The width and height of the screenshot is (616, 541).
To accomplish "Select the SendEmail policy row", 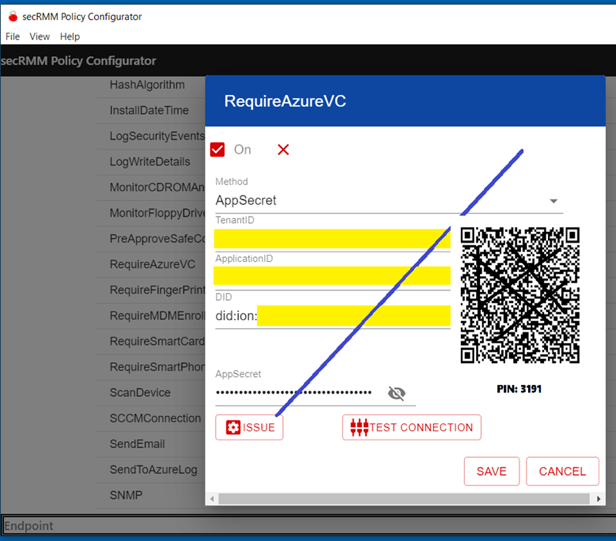I will point(151,444).
